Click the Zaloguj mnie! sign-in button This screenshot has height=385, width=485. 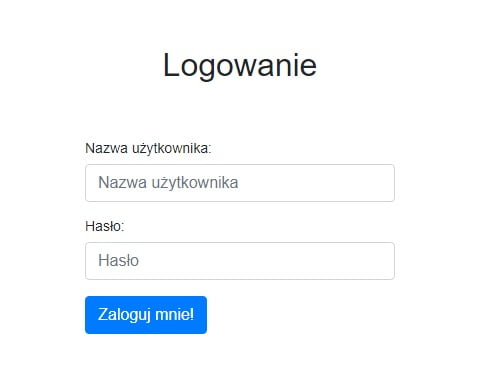pos(146,315)
